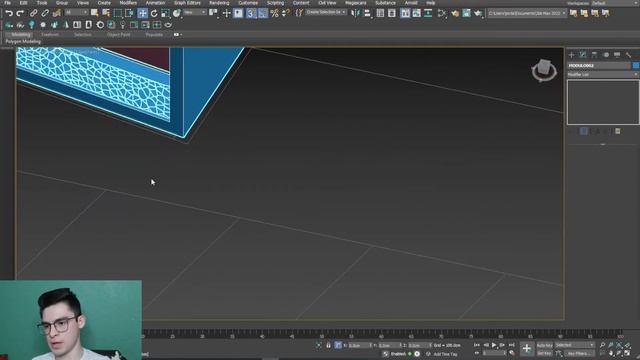Open the selection filter dropdown
The image size is (640, 360).
(x=76, y=13)
